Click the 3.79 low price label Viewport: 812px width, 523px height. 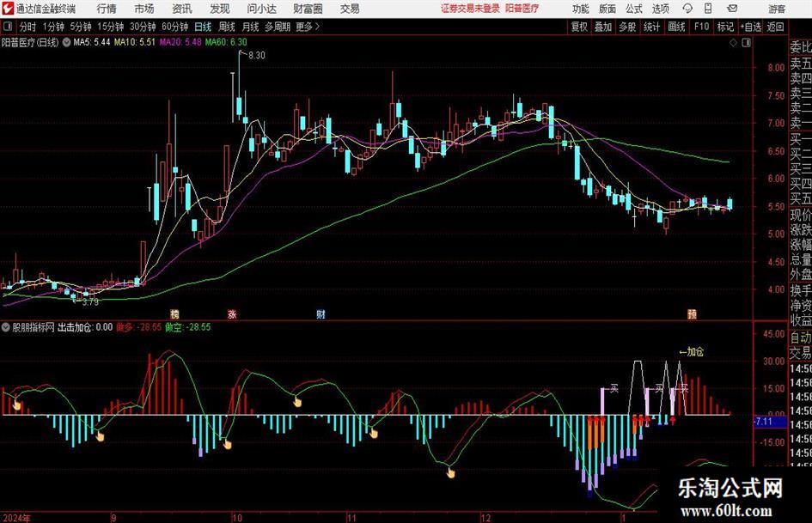click(x=90, y=302)
